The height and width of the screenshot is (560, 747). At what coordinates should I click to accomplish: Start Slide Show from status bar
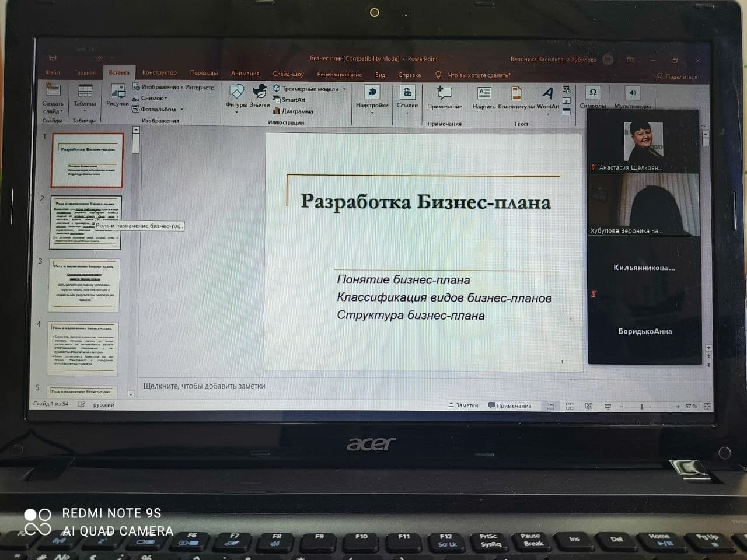point(608,406)
